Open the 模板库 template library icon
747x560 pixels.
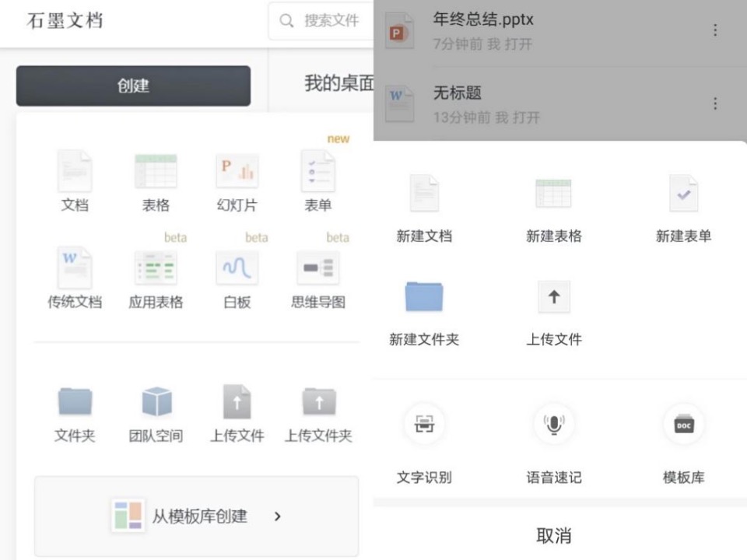(683, 425)
